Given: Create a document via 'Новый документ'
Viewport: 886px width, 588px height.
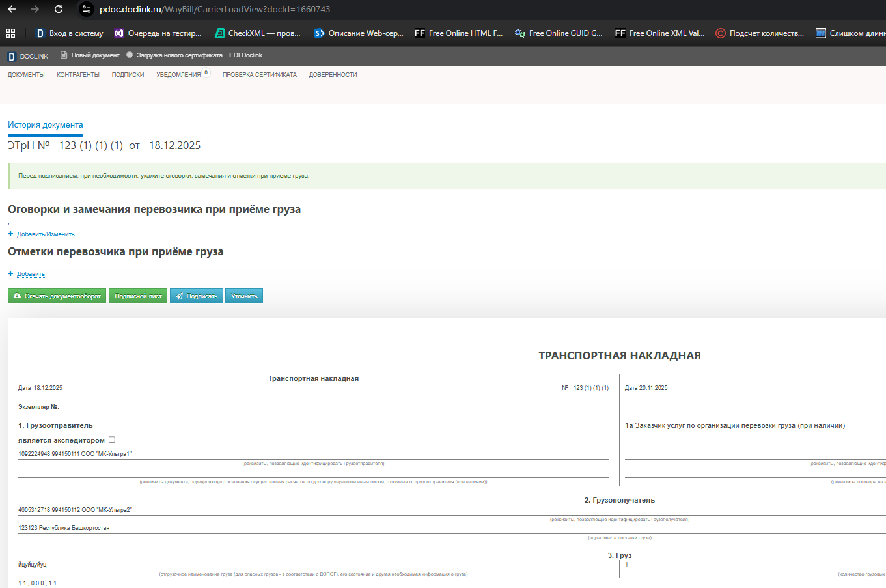Looking at the screenshot, I should 90,55.
